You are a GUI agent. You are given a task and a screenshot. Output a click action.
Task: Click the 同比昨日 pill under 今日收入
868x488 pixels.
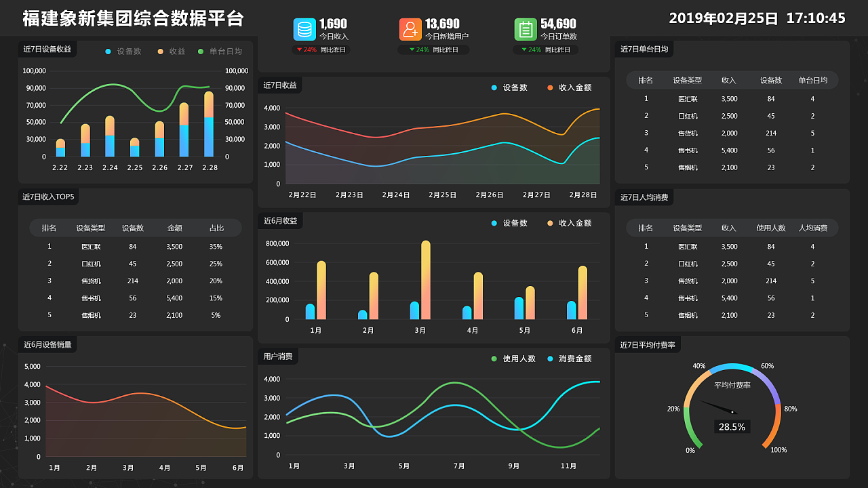click(x=321, y=49)
